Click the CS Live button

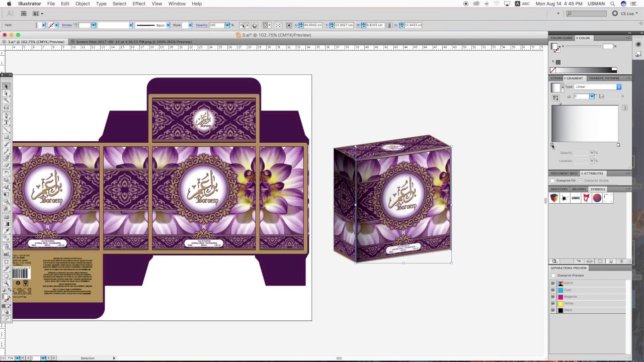tap(624, 14)
